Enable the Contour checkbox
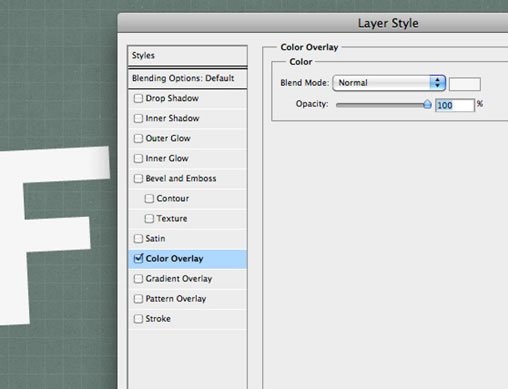Image resolution: width=508 pixels, height=389 pixels. coord(149,198)
